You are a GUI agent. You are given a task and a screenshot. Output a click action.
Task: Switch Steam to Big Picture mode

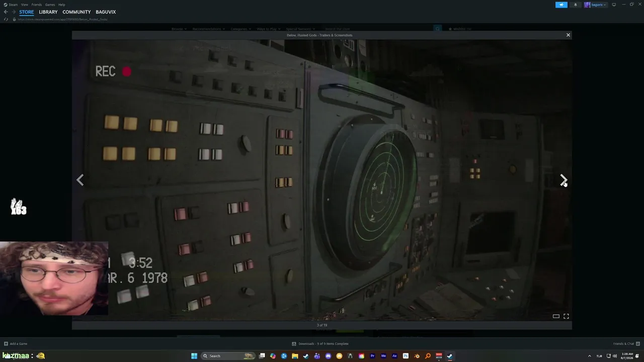[x=614, y=5]
